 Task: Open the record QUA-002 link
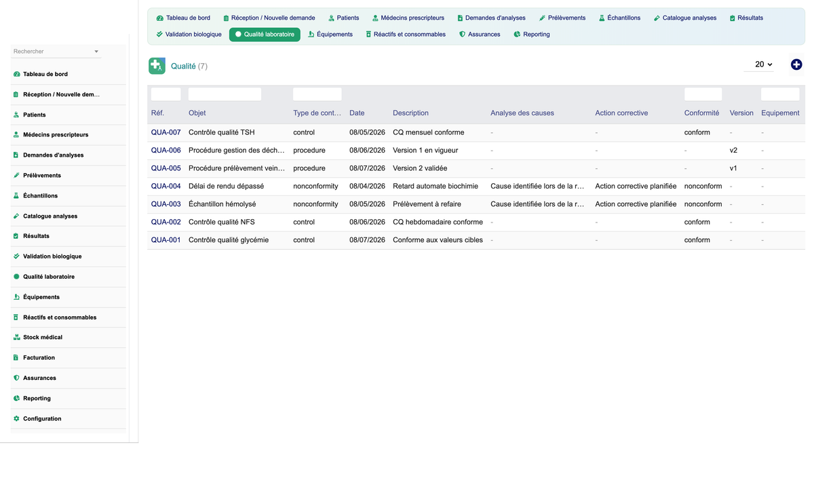[166, 222]
